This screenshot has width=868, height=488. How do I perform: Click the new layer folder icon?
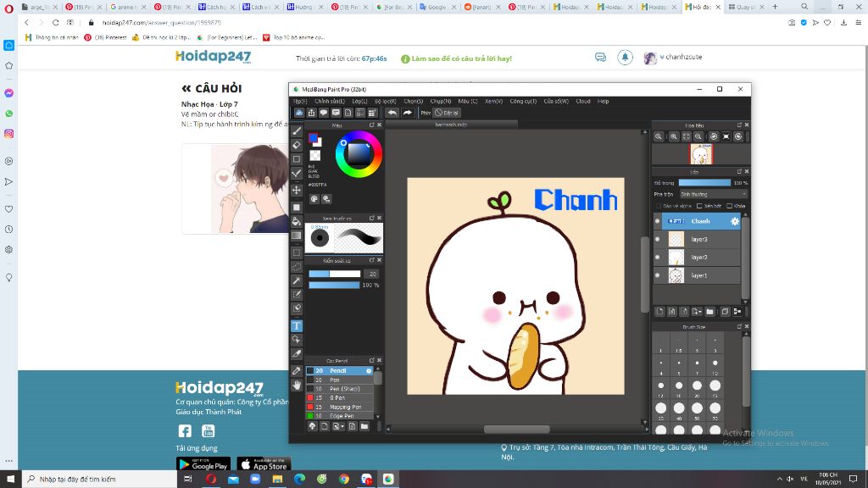pos(710,312)
